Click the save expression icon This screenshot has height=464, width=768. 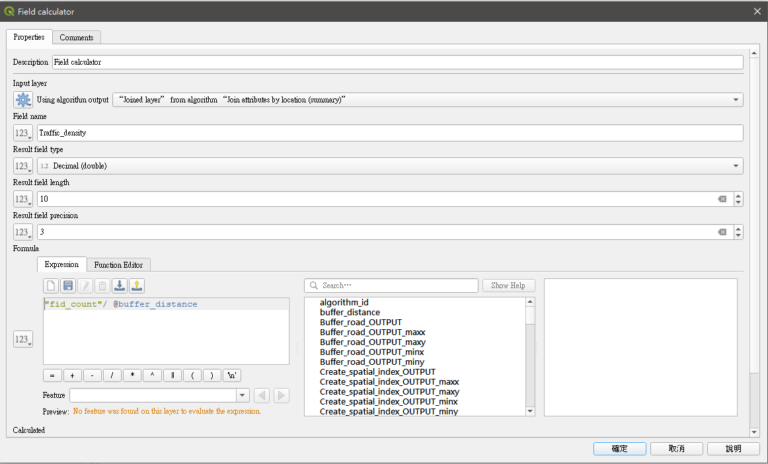(x=68, y=286)
